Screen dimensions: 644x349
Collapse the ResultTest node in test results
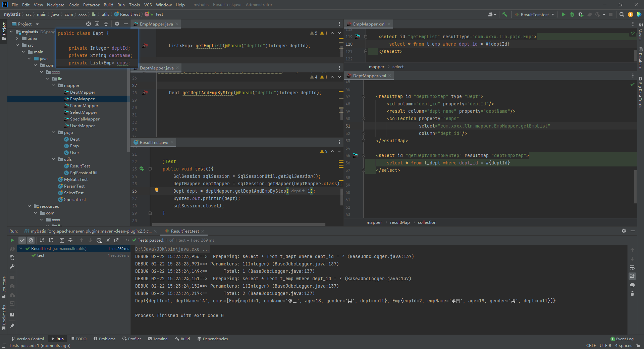[x=21, y=249]
